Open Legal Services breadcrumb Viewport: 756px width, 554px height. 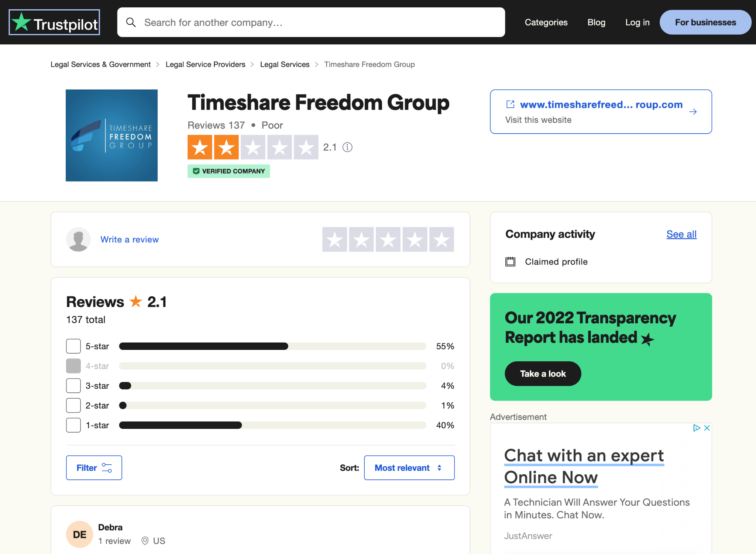coord(285,64)
